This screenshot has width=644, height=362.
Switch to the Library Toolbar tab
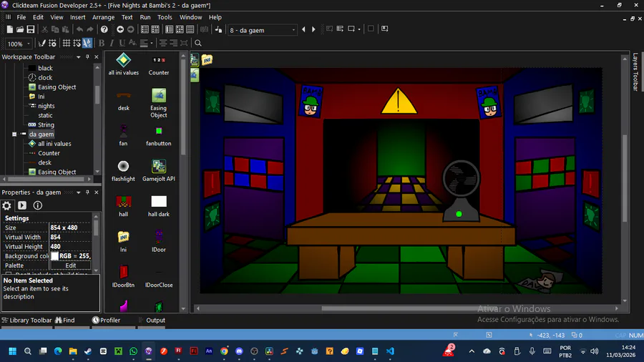(x=26, y=320)
